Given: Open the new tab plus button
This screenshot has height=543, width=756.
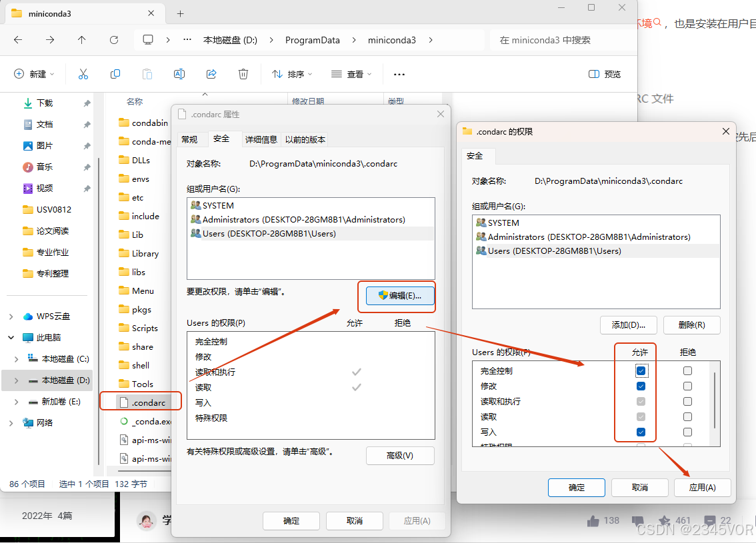Looking at the screenshot, I should tap(180, 13).
